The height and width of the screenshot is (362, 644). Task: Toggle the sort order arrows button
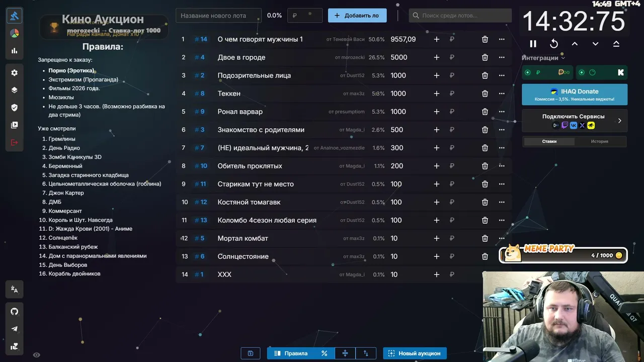(366, 353)
